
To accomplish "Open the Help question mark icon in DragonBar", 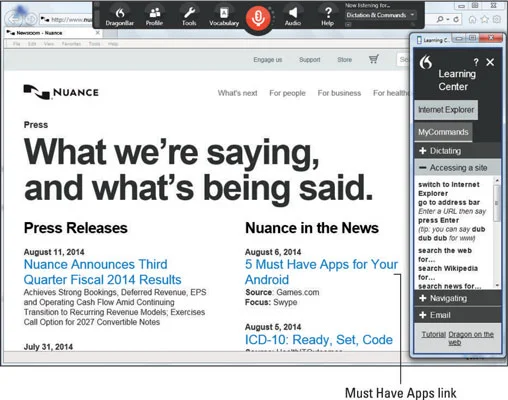I will click(328, 17).
